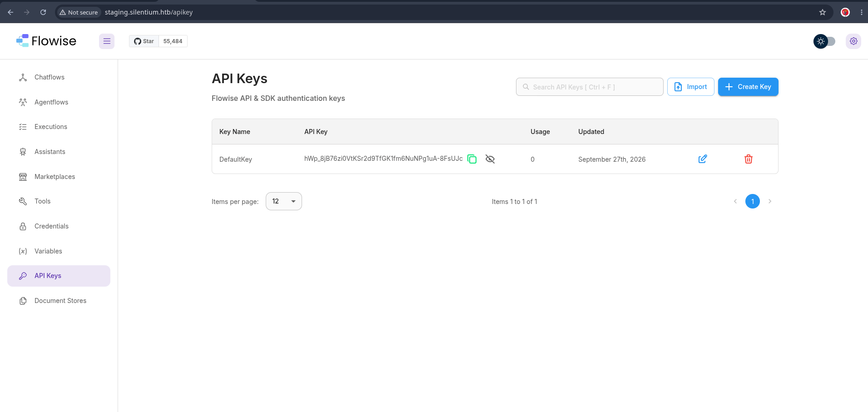The height and width of the screenshot is (412, 868).
Task: Navigate to Assistants
Action: pyautogui.click(x=59, y=152)
